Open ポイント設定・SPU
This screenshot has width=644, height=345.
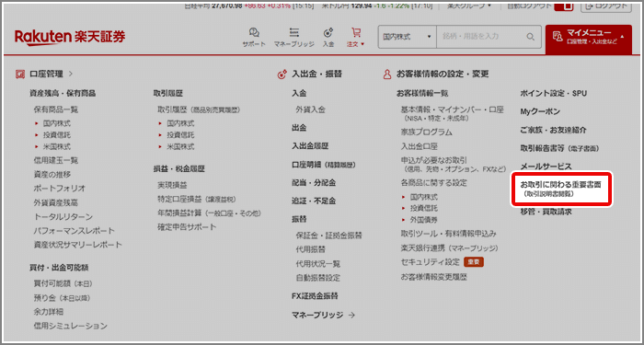coord(554,93)
